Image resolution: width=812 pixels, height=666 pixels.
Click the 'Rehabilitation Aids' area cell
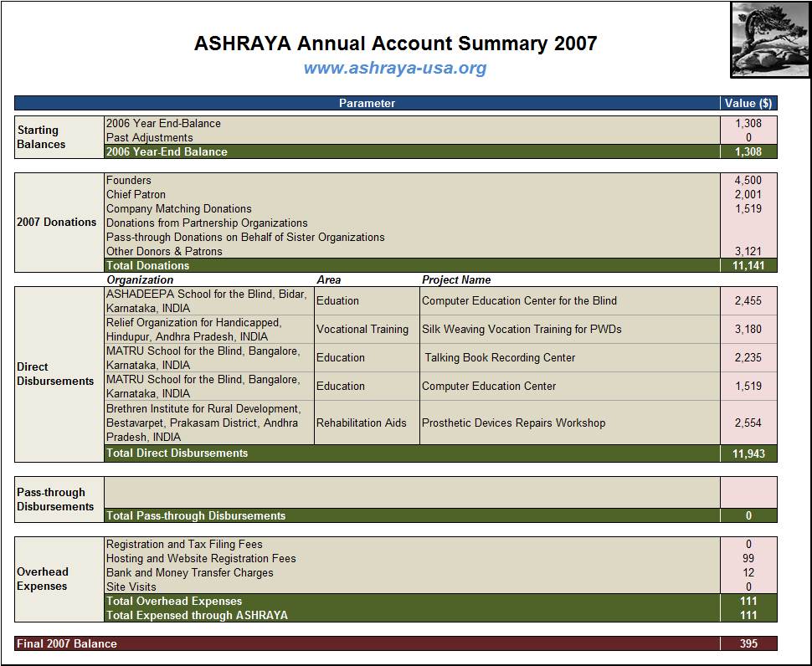tap(367, 423)
